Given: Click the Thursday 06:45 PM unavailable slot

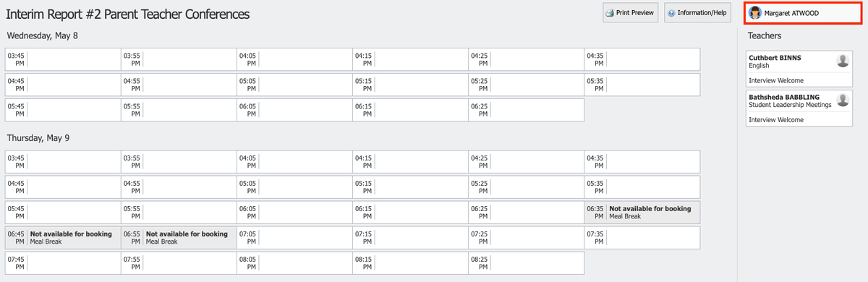Looking at the screenshot, I should pos(63,237).
